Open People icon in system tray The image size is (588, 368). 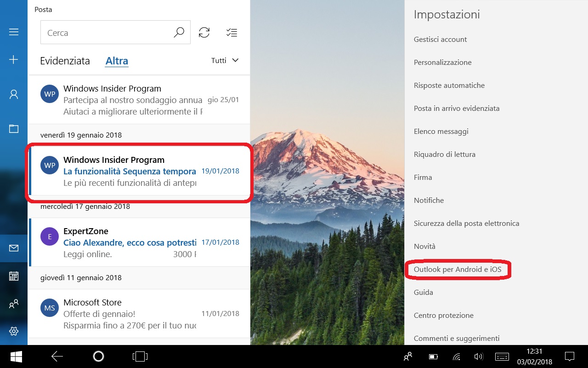click(x=407, y=356)
